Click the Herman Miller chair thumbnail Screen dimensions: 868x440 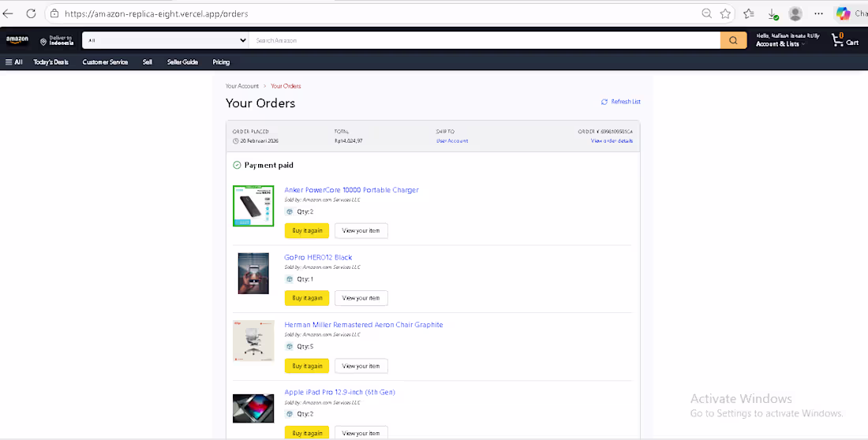click(253, 341)
